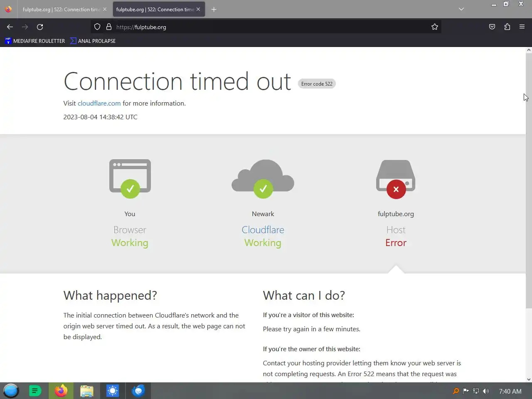Click the What happened? heading
The width and height of the screenshot is (532, 399).
[110, 296]
